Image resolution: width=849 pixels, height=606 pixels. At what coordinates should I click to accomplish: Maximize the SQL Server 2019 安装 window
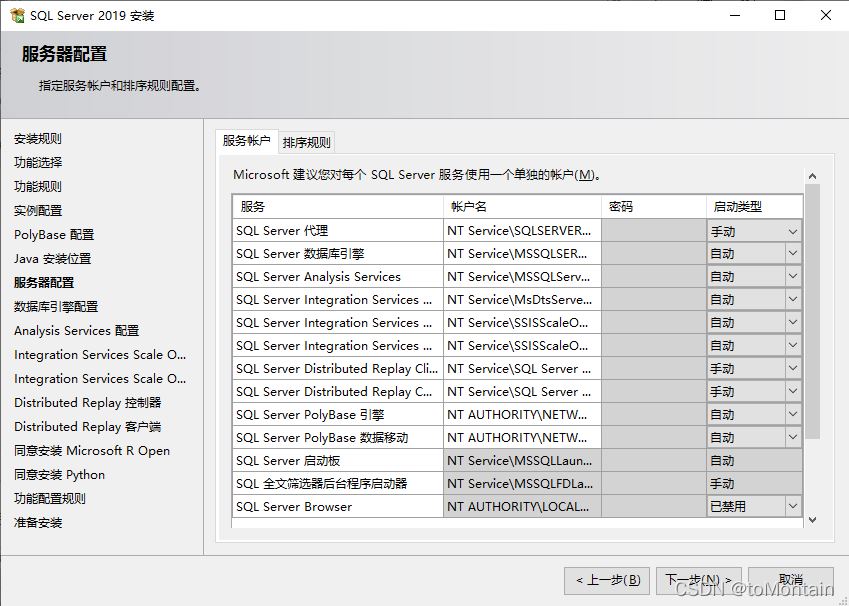(x=780, y=15)
